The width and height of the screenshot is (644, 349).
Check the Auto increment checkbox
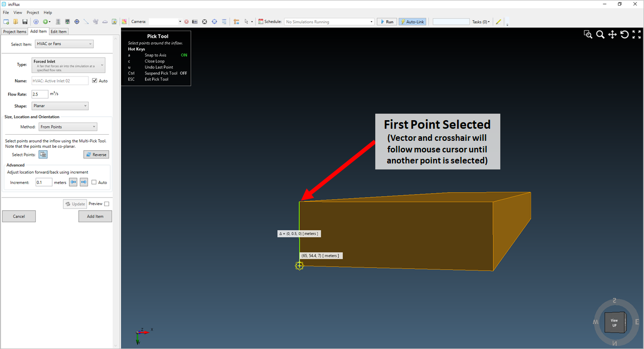[94, 183]
